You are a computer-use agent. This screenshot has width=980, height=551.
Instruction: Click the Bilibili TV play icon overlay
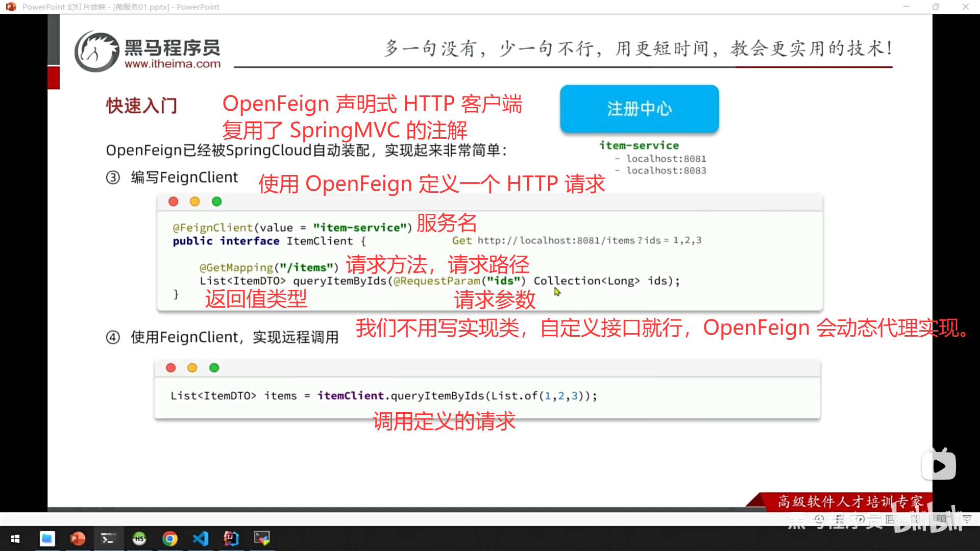(939, 465)
